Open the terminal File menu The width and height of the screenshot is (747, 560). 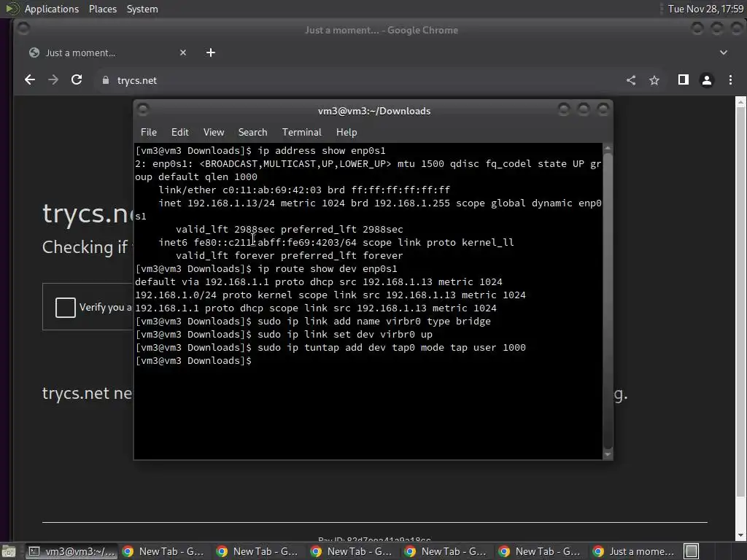[149, 133]
